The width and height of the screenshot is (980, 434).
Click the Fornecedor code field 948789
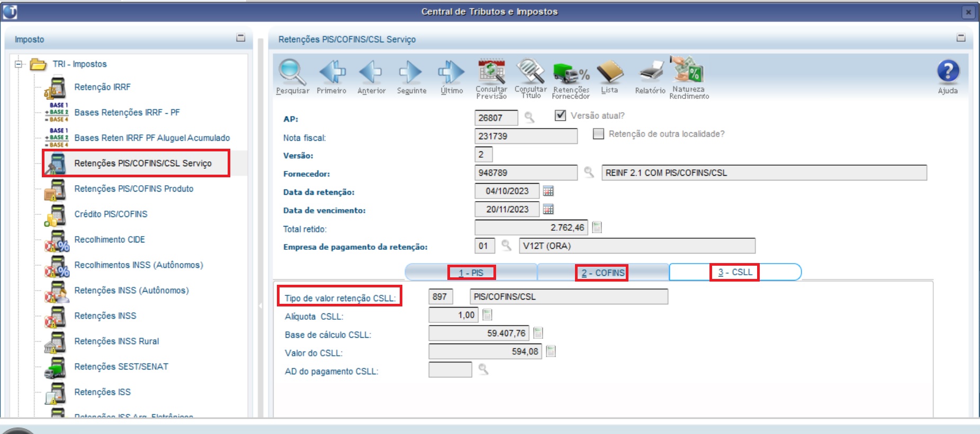(x=526, y=173)
